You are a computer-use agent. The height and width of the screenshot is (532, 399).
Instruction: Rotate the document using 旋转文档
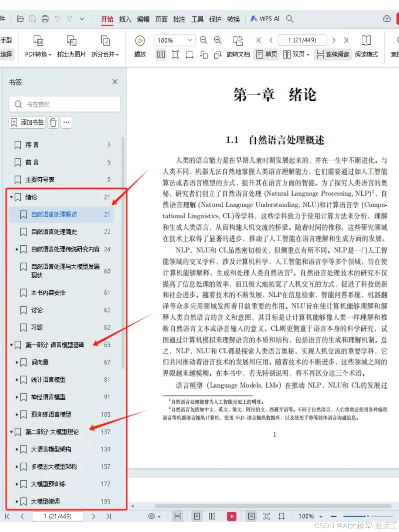238,54
